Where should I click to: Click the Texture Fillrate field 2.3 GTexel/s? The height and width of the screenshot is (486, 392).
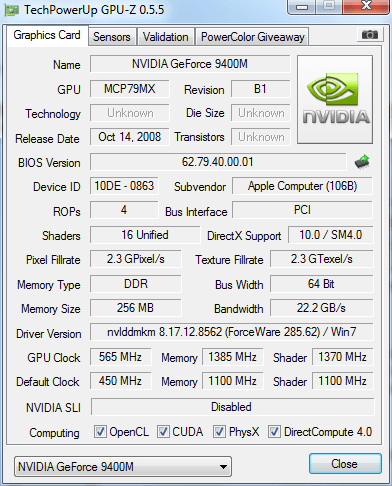click(x=322, y=259)
